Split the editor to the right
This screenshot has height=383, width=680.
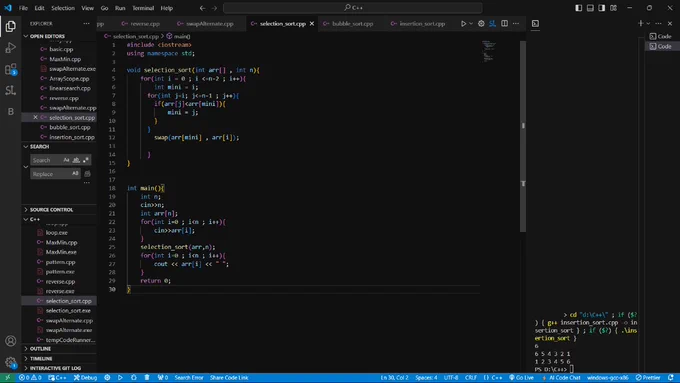(x=504, y=23)
